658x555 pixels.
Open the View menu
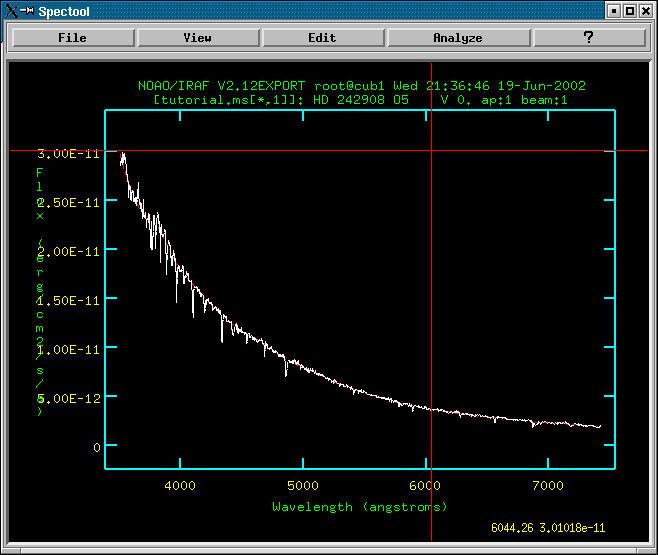pyautogui.click(x=197, y=37)
